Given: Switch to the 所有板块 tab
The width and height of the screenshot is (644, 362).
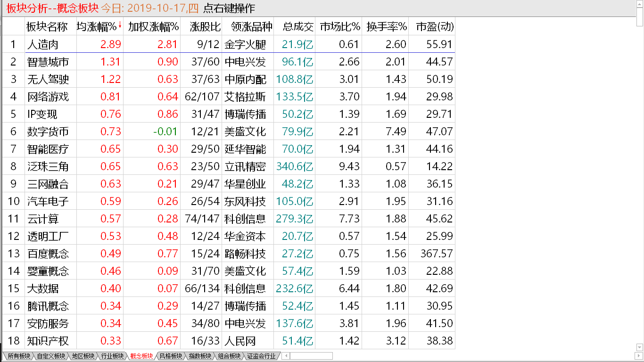Looking at the screenshot, I should pyautogui.click(x=19, y=356).
